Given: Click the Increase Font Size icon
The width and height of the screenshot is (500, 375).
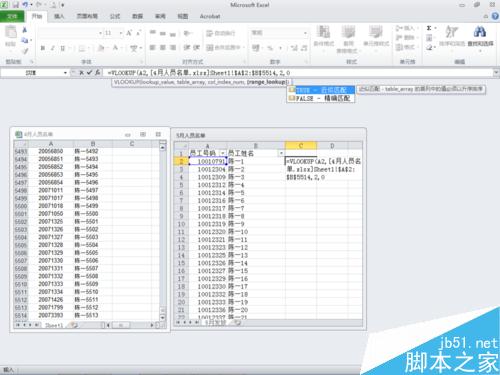Looking at the screenshot, I should click(x=129, y=33).
